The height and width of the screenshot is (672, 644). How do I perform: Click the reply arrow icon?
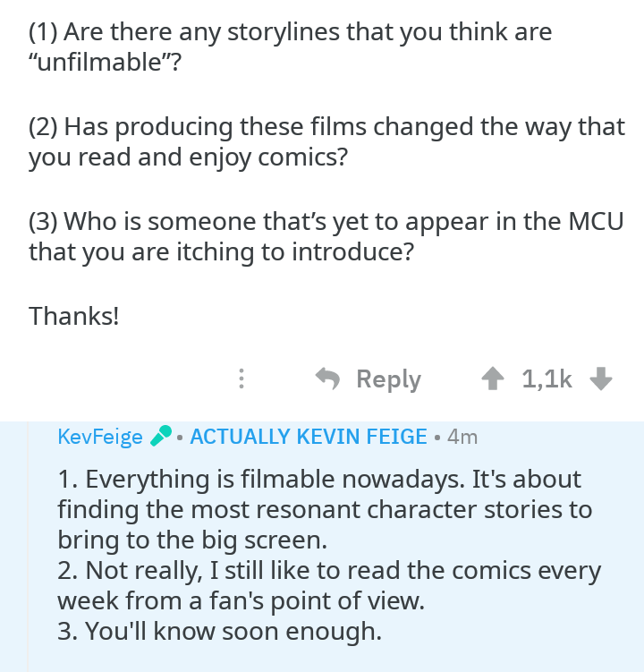328,379
